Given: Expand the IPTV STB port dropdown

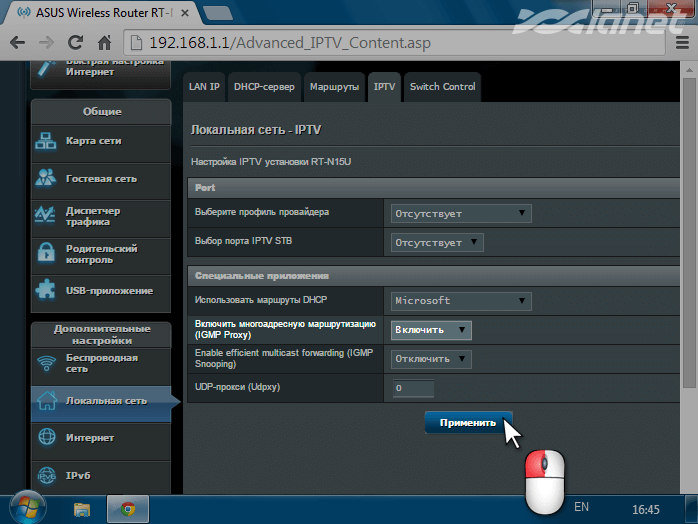Looking at the screenshot, I should (436, 242).
